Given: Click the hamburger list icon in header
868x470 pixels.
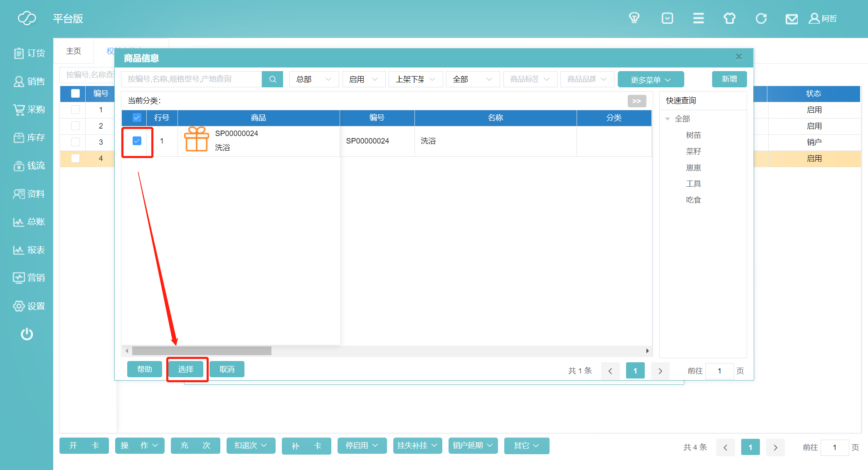Looking at the screenshot, I should click(x=698, y=18).
